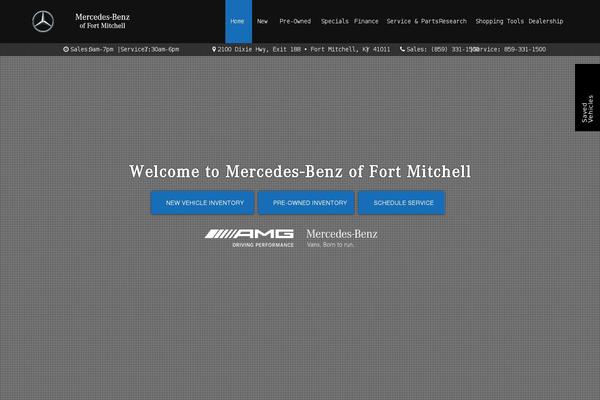Click the Schedule Service button

[x=402, y=203]
